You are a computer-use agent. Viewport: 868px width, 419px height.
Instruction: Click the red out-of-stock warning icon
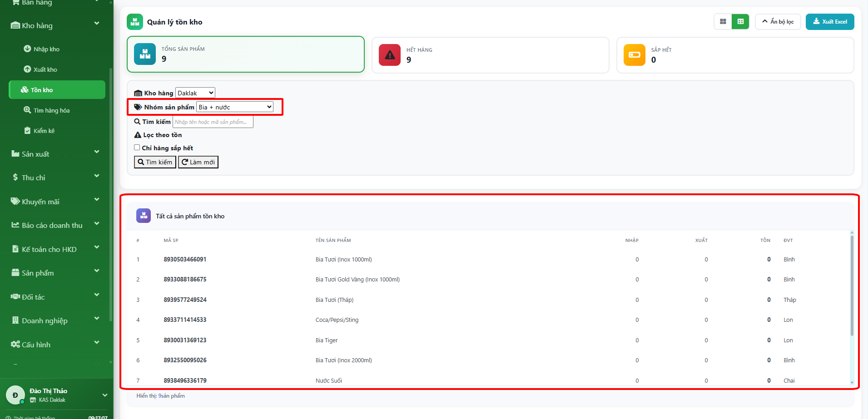389,55
